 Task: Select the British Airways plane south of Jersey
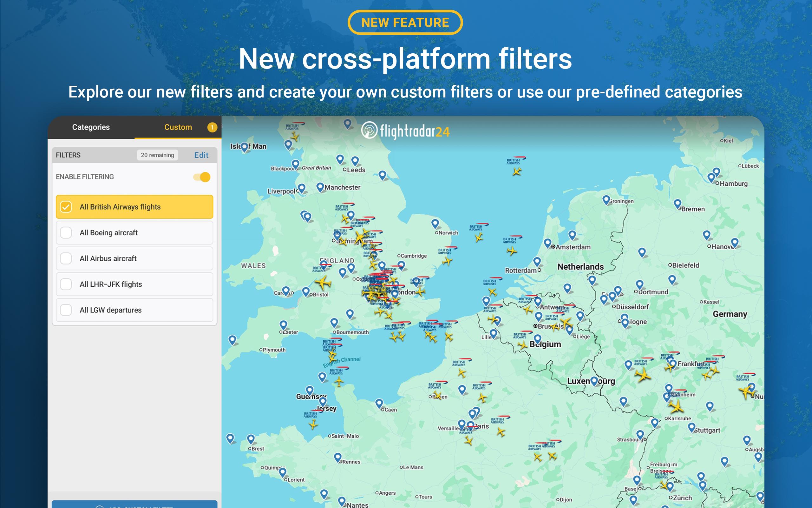coord(313,425)
